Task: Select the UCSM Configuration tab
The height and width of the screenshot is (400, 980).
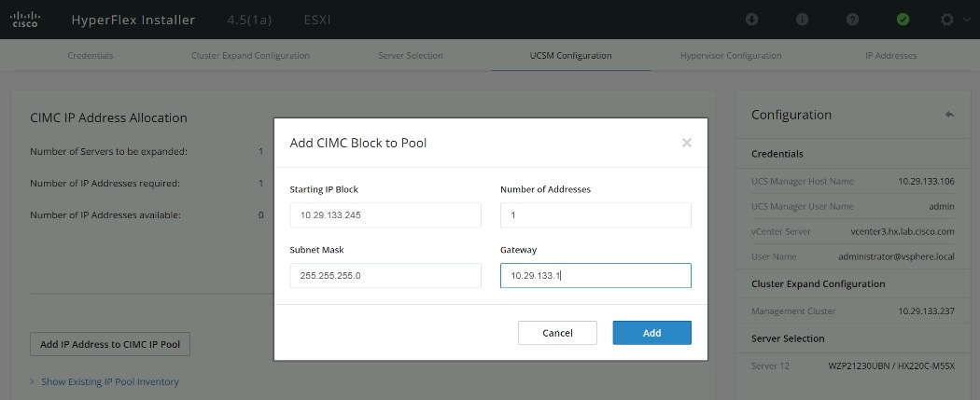Action: [x=570, y=56]
